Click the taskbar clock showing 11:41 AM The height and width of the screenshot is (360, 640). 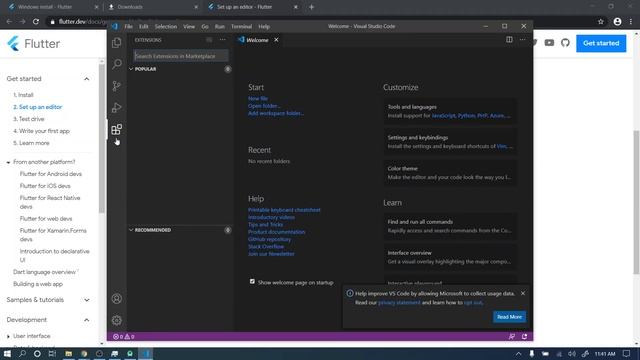coord(605,354)
